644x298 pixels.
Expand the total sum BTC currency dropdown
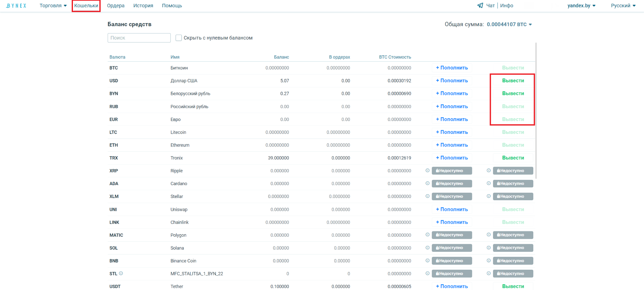coord(530,25)
